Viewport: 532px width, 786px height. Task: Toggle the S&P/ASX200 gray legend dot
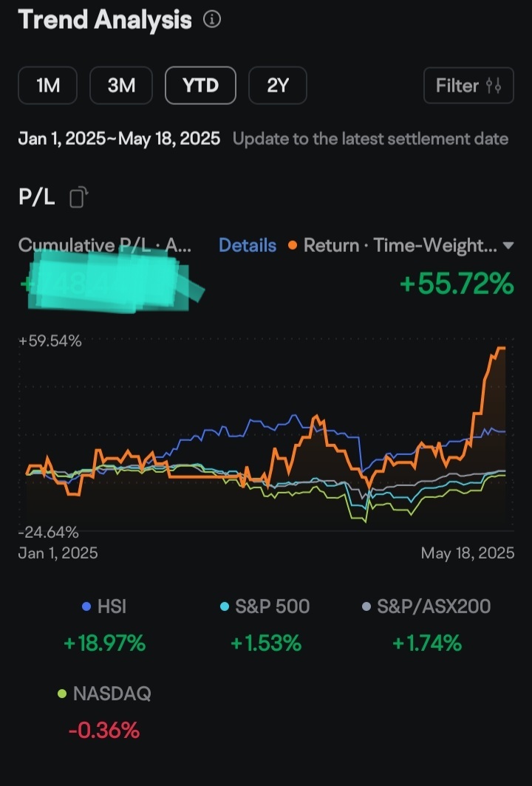click(x=366, y=606)
